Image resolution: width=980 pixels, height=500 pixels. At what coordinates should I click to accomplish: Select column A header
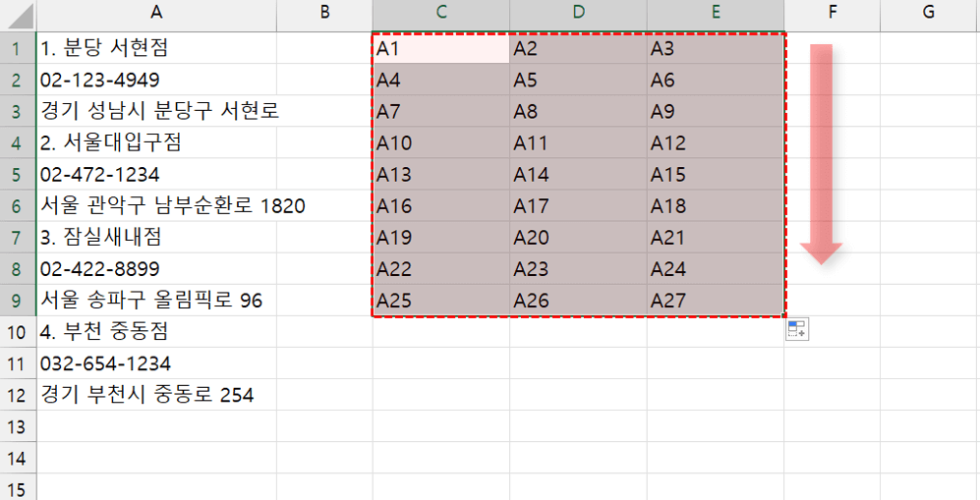155,13
